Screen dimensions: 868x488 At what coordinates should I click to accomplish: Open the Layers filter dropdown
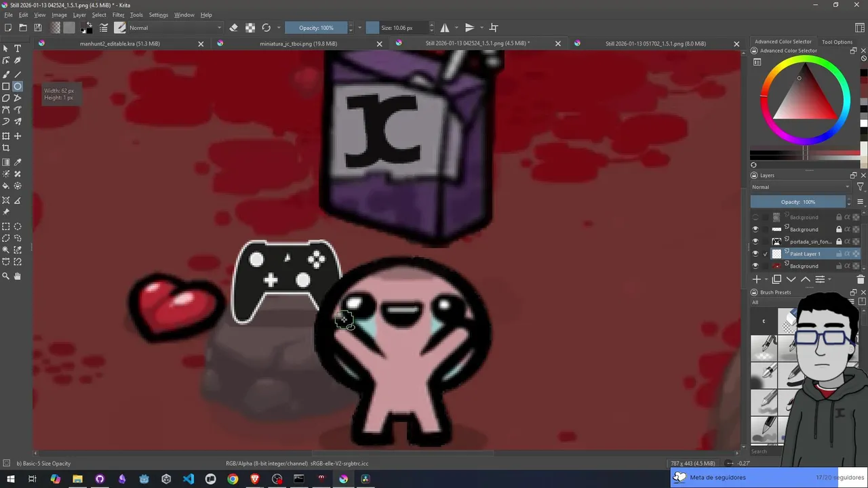pyautogui.click(x=861, y=187)
